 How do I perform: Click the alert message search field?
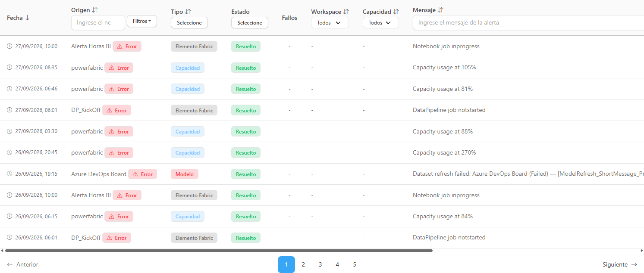pos(528,22)
